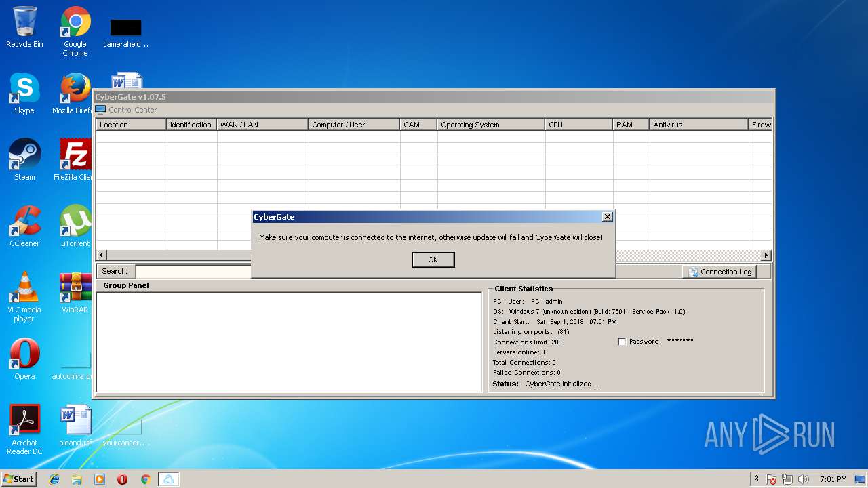Screen dimensions: 868x488
Task: Click the Failed Connections: 0 line
Action: (526, 373)
